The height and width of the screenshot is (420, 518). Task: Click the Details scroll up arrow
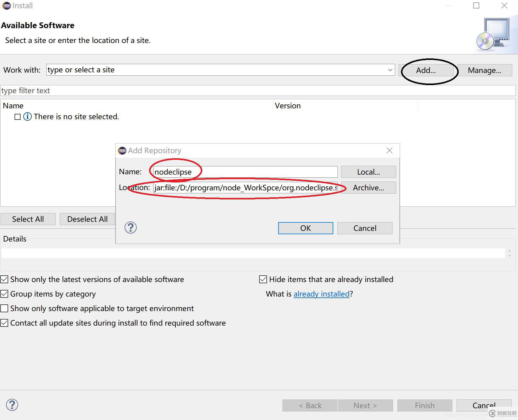click(x=510, y=251)
